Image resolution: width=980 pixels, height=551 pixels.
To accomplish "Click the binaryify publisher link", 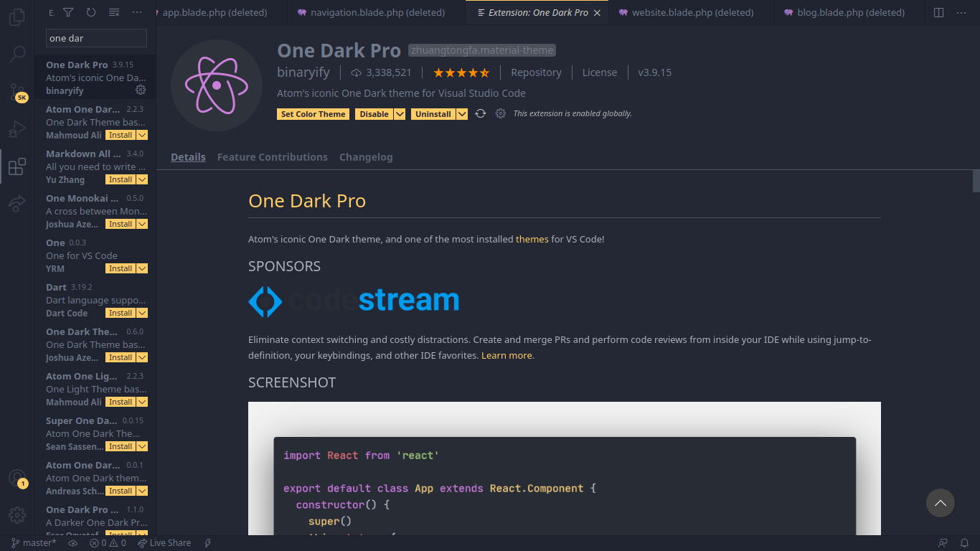I will [x=303, y=72].
